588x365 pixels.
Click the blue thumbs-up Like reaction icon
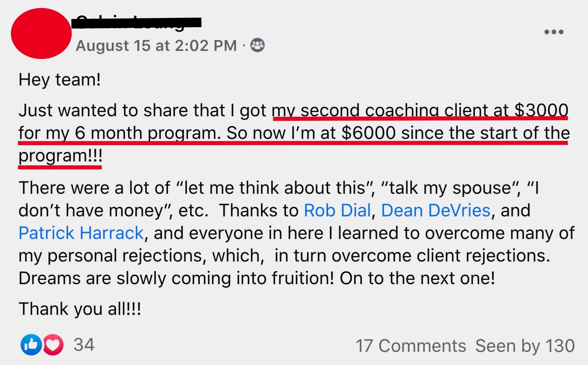tap(31, 345)
